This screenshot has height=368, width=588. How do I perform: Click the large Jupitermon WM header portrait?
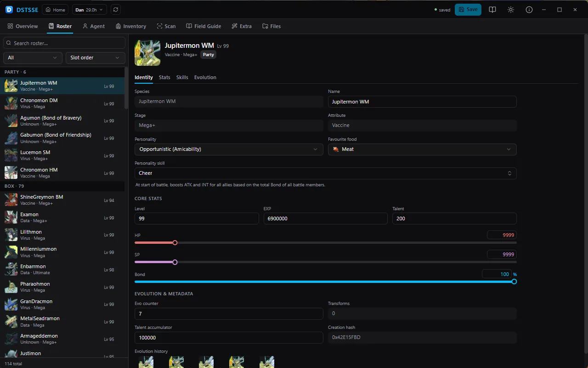[x=147, y=53]
